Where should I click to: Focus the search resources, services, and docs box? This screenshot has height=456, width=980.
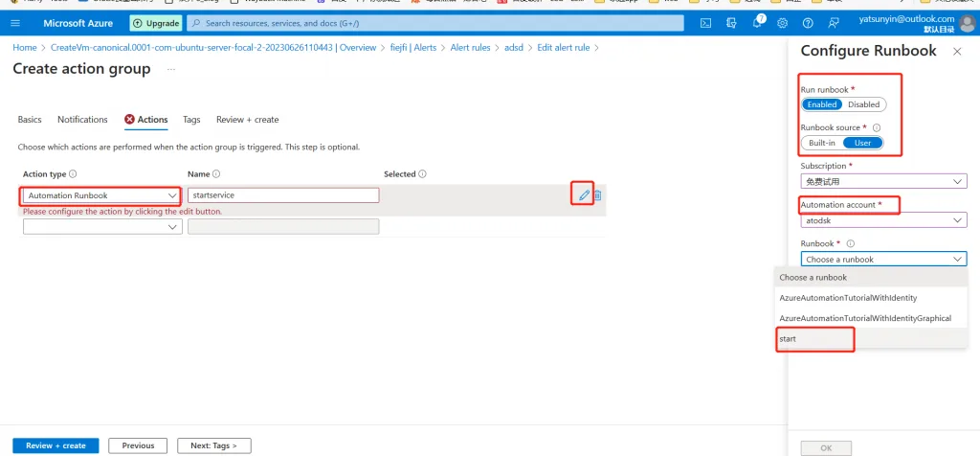point(435,23)
